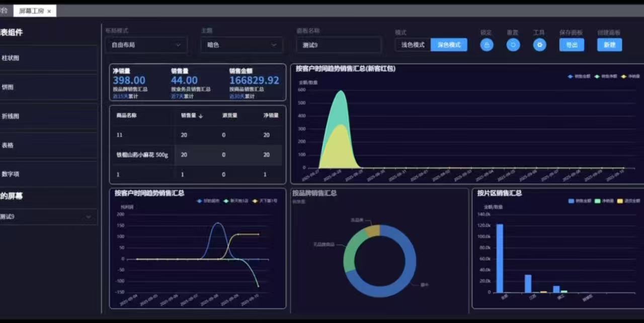Image resolution: width=644 pixels, height=323 pixels.
Task: Switch to 深色模式 dark mode
Action: pos(449,45)
